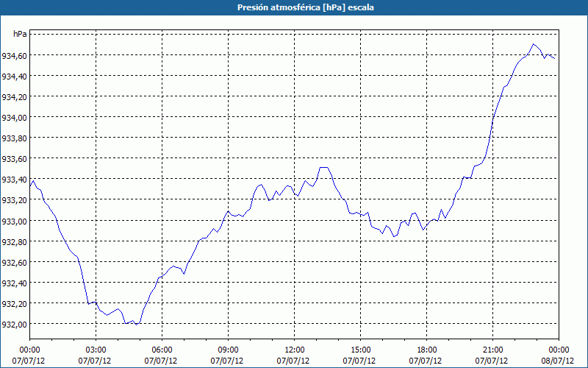588x368 pixels.
Task: Click the chart title 'Presión atmosférica [hPa] escala'
Action: click(306, 7)
